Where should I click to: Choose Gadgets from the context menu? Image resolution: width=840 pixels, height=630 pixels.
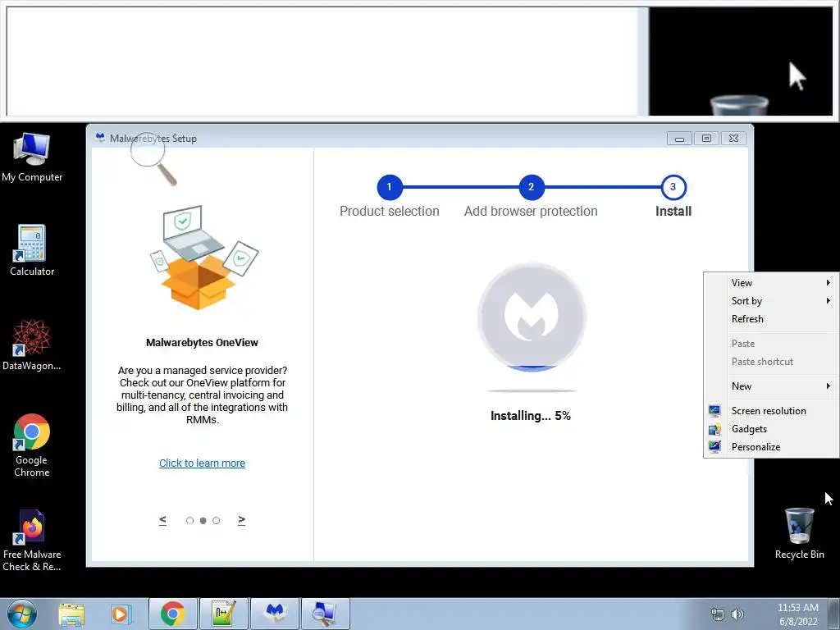771,429
